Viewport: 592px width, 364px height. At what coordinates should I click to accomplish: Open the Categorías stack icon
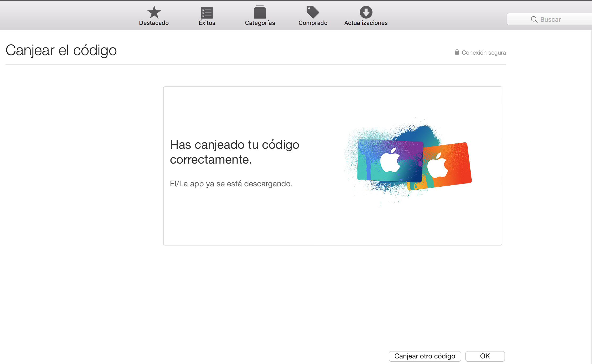[260, 12]
